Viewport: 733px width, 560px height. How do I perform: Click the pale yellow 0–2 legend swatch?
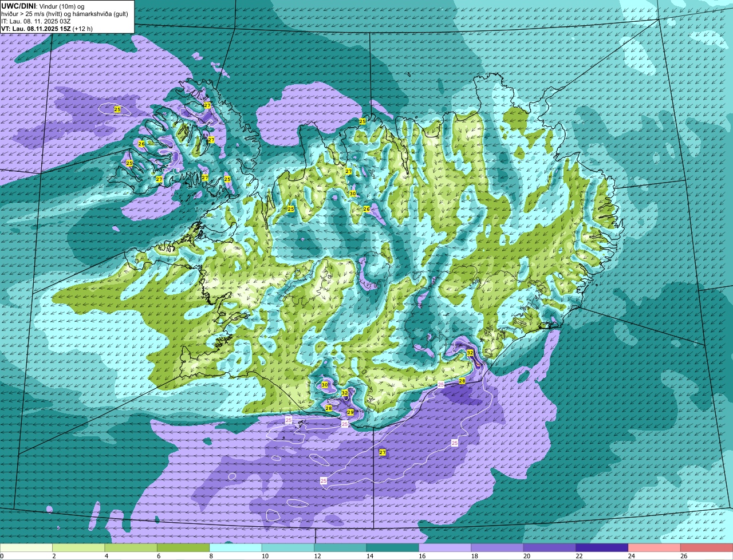[x=26, y=548]
